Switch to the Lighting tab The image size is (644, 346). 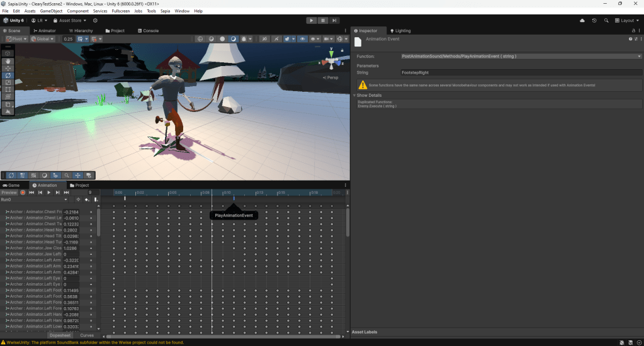[400, 30]
